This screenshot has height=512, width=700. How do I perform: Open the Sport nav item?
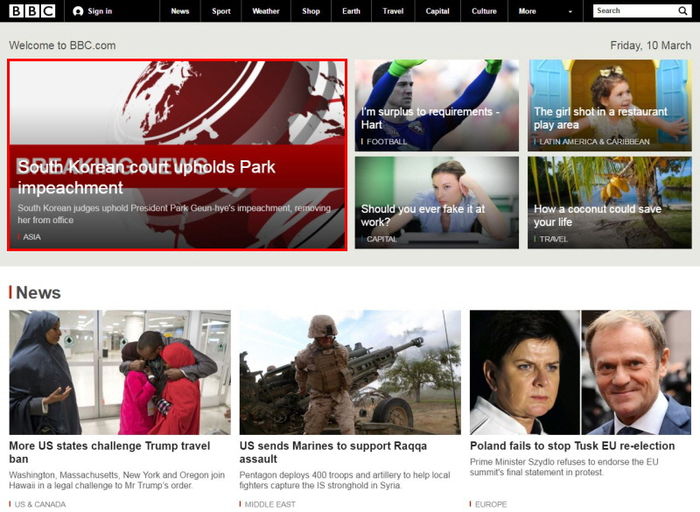[x=221, y=11]
